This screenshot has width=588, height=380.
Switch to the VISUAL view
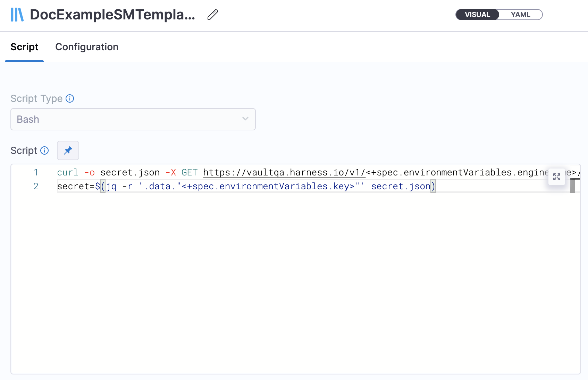pos(477,15)
